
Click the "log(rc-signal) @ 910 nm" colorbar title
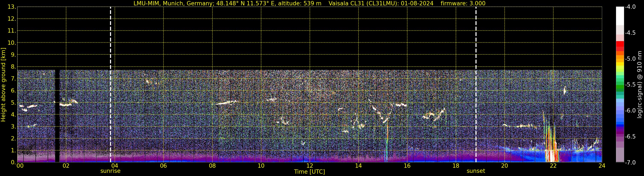(640, 85)
